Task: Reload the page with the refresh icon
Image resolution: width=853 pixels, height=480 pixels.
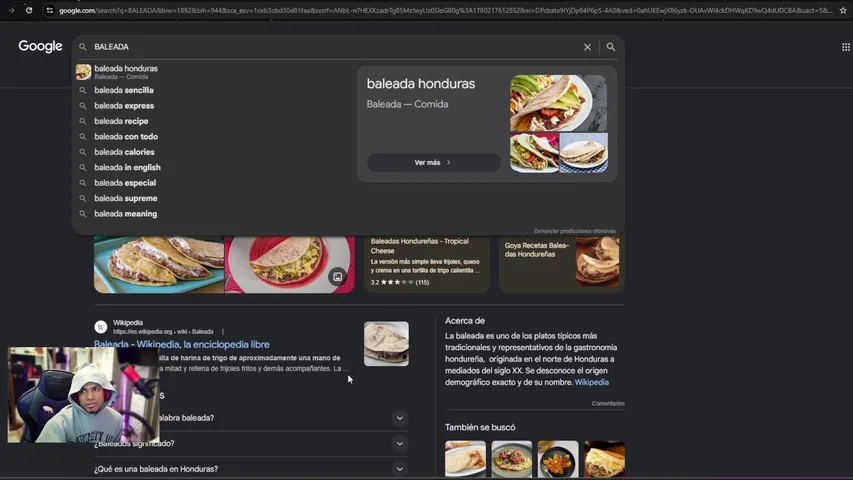Action: tap(29, 10)
